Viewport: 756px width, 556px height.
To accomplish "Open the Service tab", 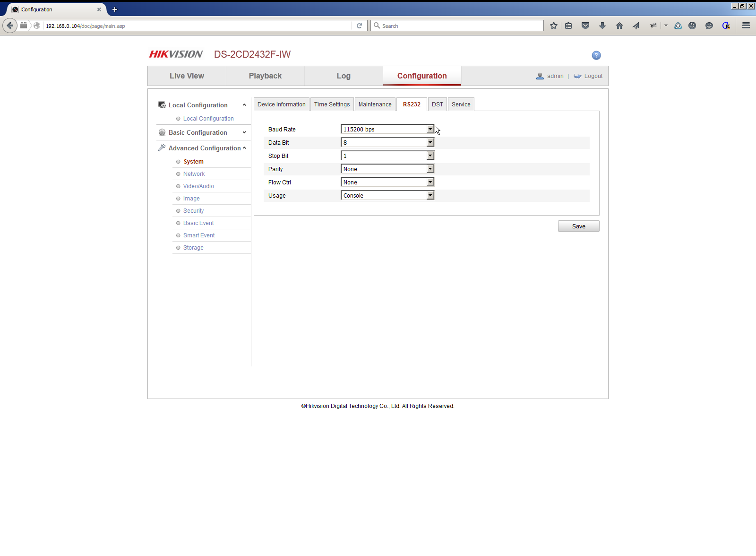I will pos(461,104).
